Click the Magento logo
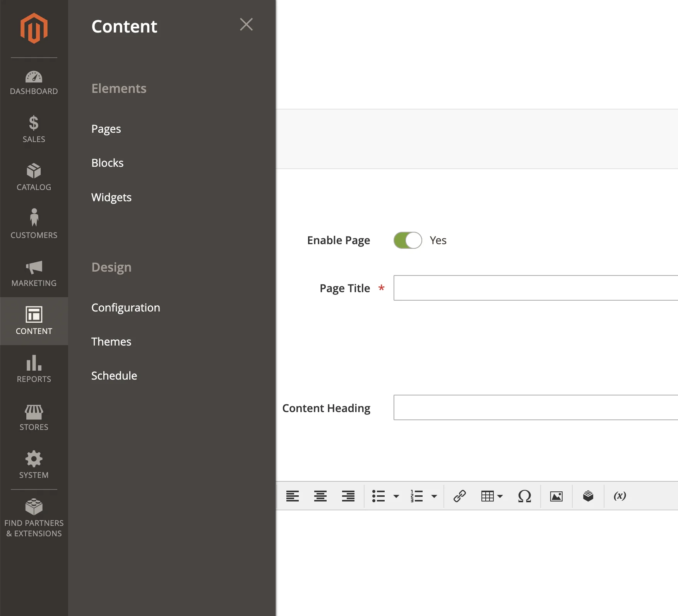The width and height of the screenshot is (678, 616). point(34,27)
